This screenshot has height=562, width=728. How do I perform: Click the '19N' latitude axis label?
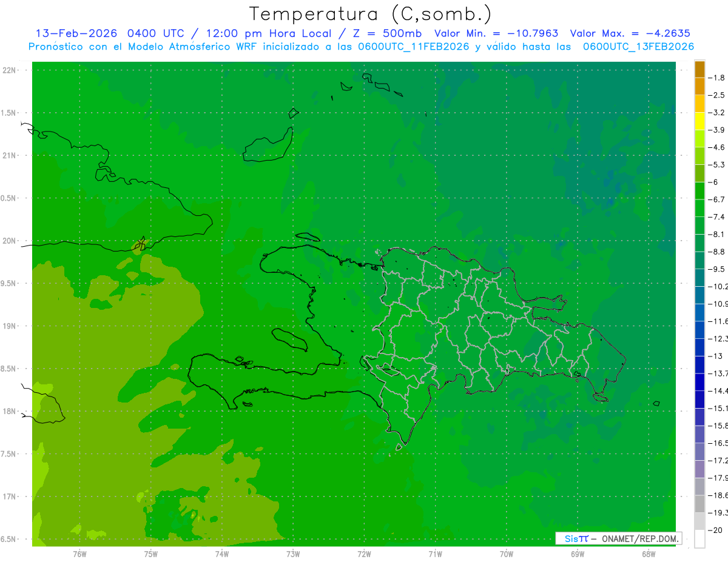pyautogui.click(x=10, y=326)
